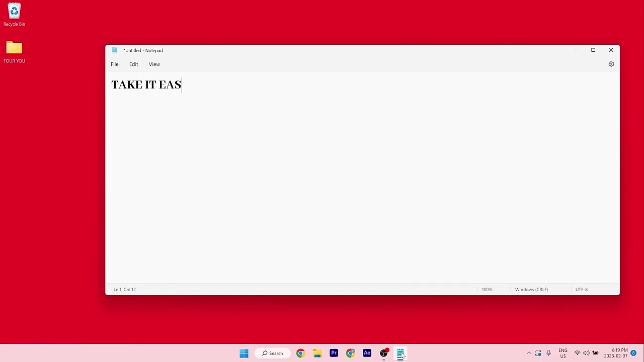This screenshot has height=362, width=644.
Task: Launch Adobe After Effects from taskbar
Action: (x=367, y=353)
